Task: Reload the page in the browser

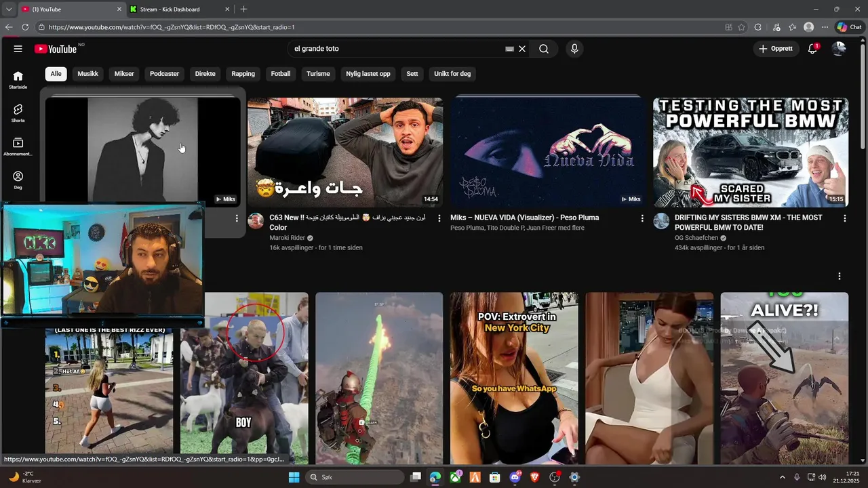Action: tap(25, 27)
